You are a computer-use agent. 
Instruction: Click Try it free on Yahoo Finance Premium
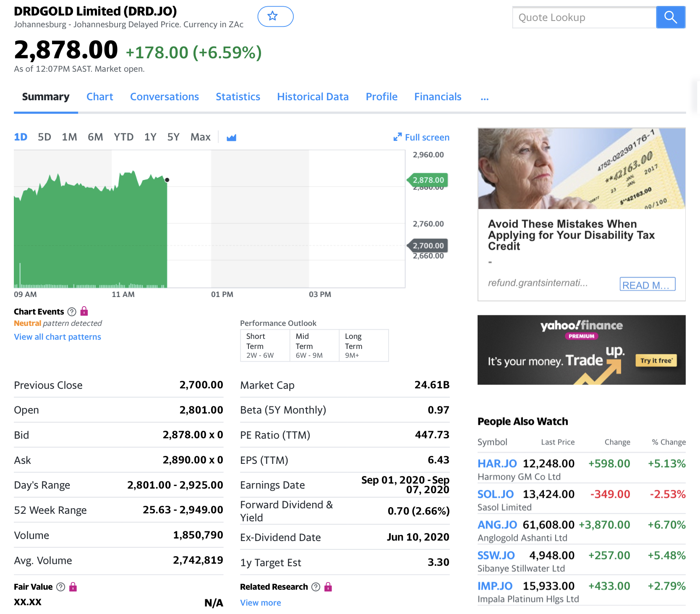click(656, 360)
